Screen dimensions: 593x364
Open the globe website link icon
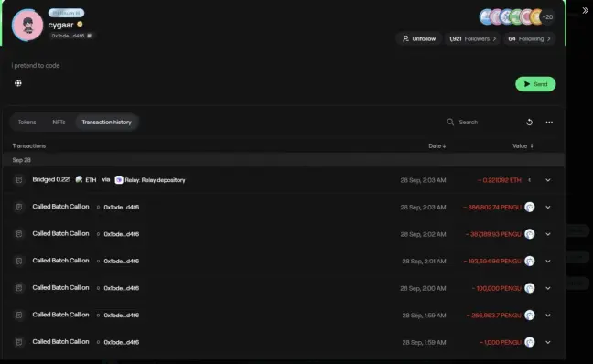pos(17,83)
